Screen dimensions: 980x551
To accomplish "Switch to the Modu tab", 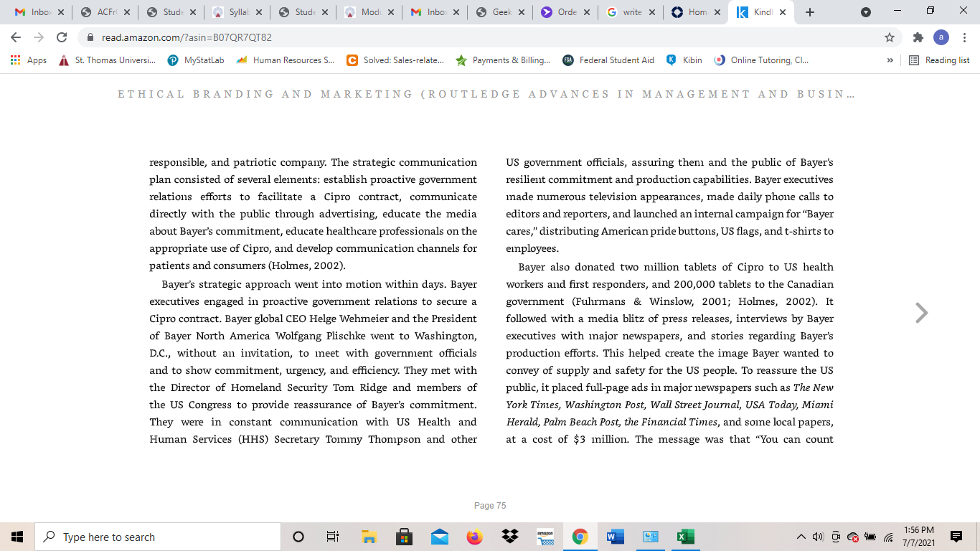I will 369,12.
